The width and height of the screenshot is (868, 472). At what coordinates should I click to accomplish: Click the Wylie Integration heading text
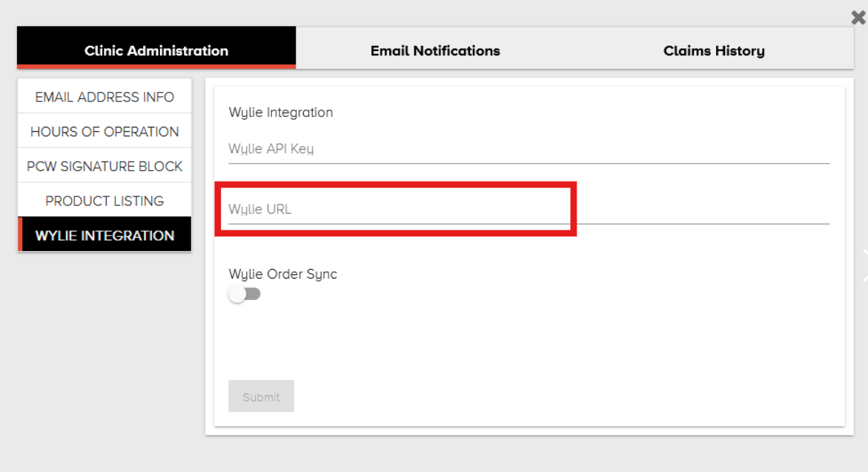click(x=281, y=113)
